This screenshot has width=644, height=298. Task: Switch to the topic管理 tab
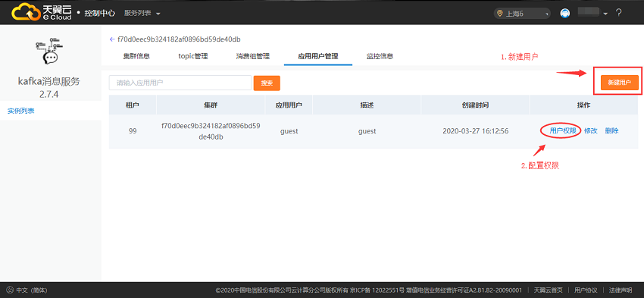click(x=193, y=56)
